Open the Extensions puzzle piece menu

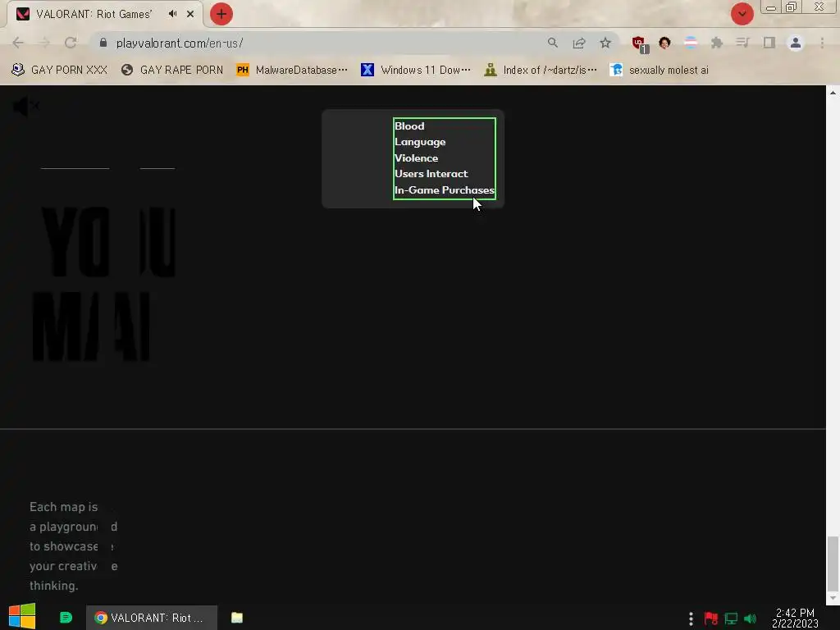(x=717, y=43)
